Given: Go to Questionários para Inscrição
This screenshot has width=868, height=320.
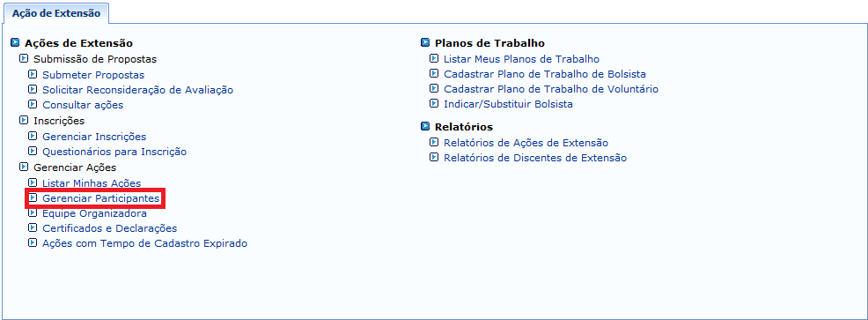Looking at the screenshot, I should coord(114,152).
